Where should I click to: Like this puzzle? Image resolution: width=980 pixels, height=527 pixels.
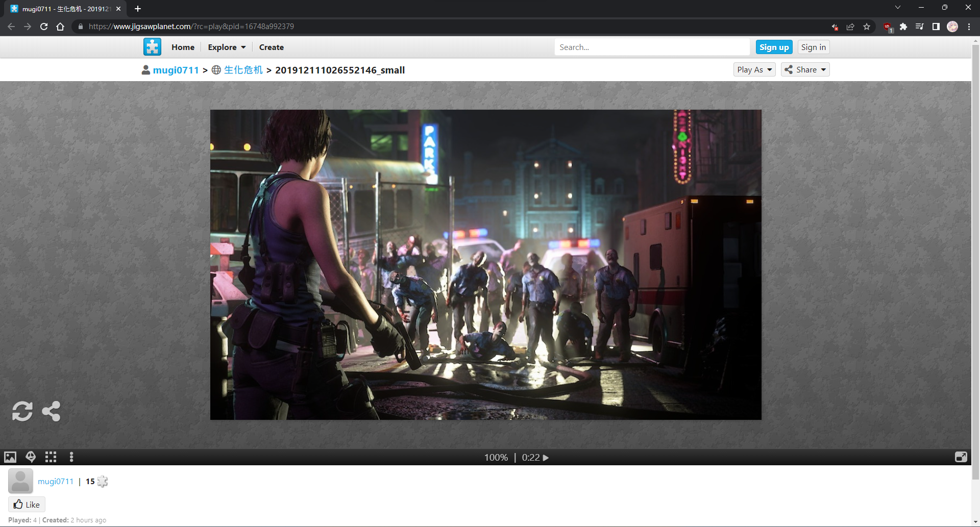[27, 505]
